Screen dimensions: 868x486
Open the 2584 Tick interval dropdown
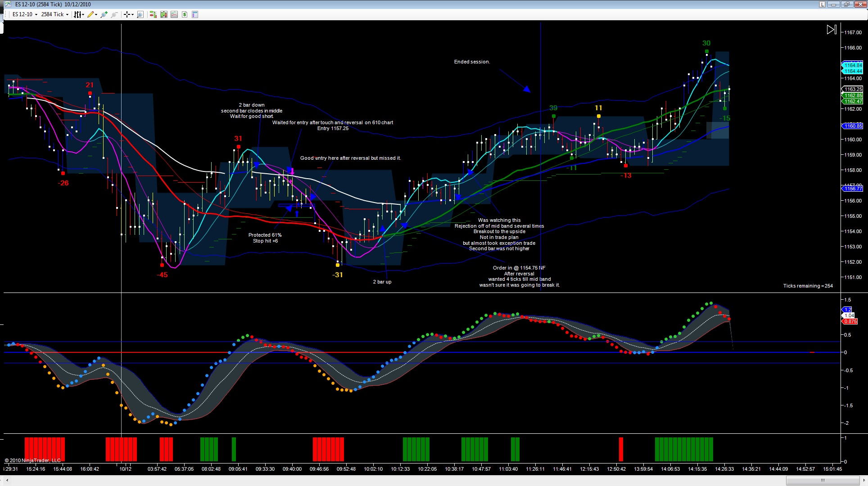55,14
